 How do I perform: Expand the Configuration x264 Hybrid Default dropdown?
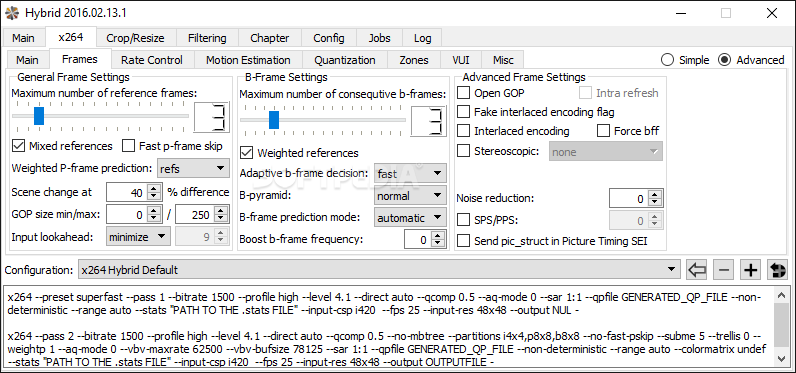point(379,270)
